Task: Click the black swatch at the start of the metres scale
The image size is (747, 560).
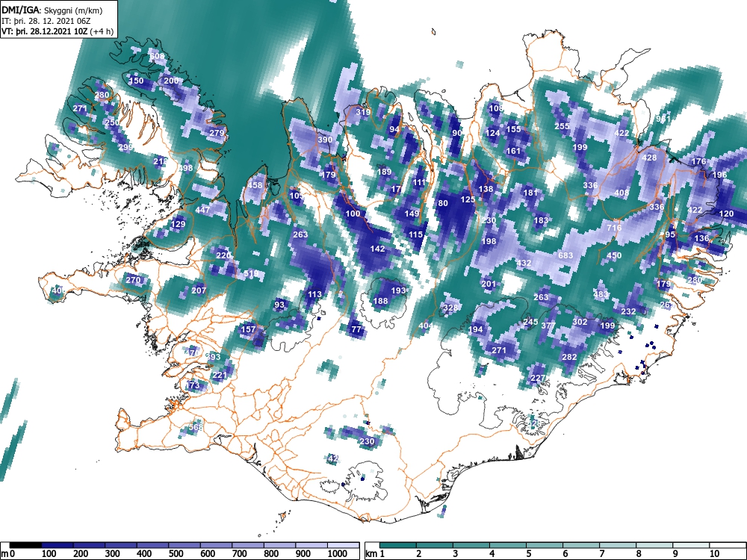Action: 25,545
